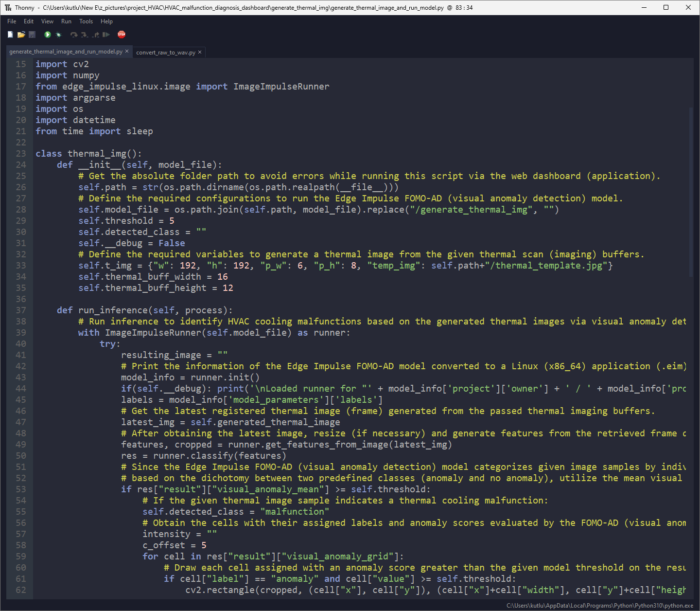Run current script with the green play button
The height and width of the screenshot is (611, 700).
48,35
